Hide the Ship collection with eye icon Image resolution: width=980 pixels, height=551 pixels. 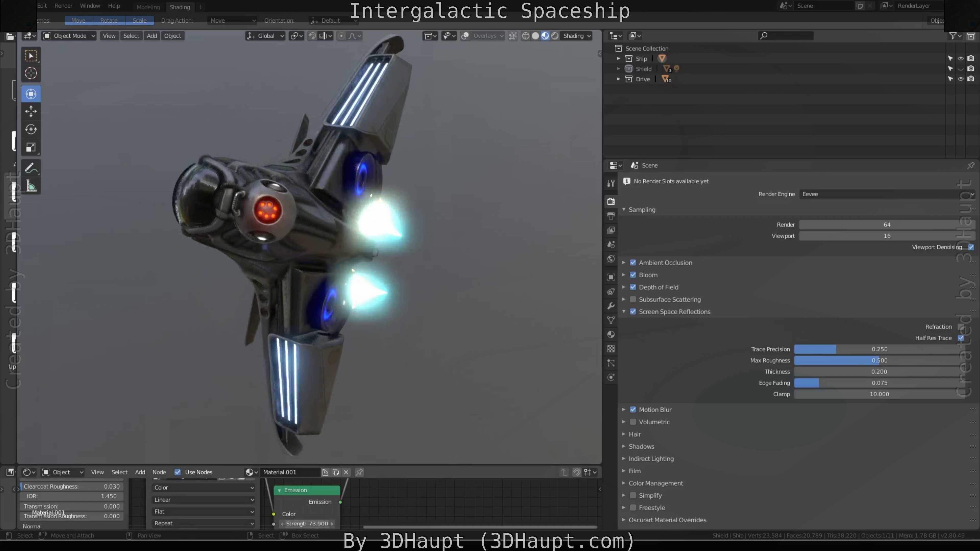[x=961, y=59]
